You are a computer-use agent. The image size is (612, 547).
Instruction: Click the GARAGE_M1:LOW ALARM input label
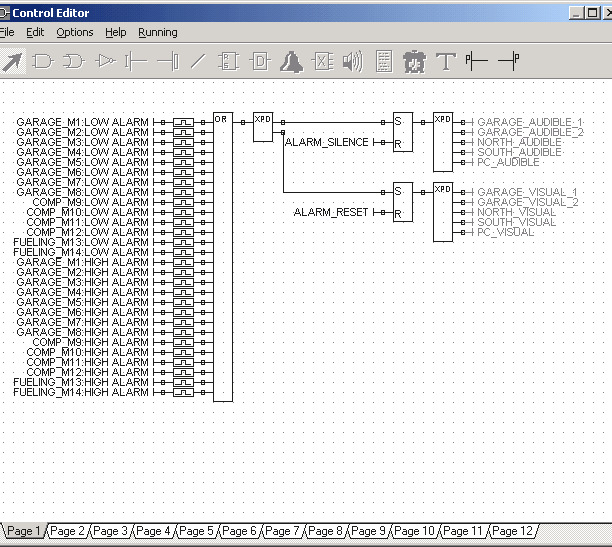[x=82, y=122]
